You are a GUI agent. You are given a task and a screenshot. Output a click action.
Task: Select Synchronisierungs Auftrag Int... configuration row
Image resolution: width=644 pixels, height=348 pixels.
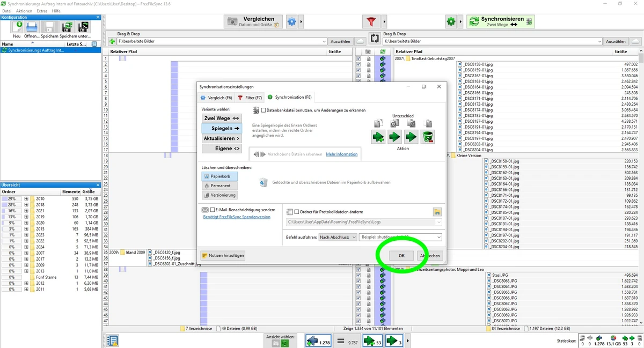tap(50, 50)
